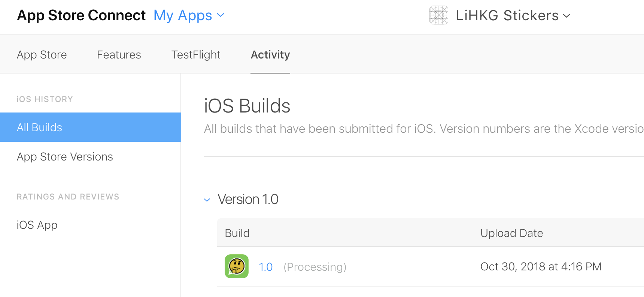Open the My Apps dropdown menu
The width and height of the screenshot is (644, 297).
coord(189,15)
